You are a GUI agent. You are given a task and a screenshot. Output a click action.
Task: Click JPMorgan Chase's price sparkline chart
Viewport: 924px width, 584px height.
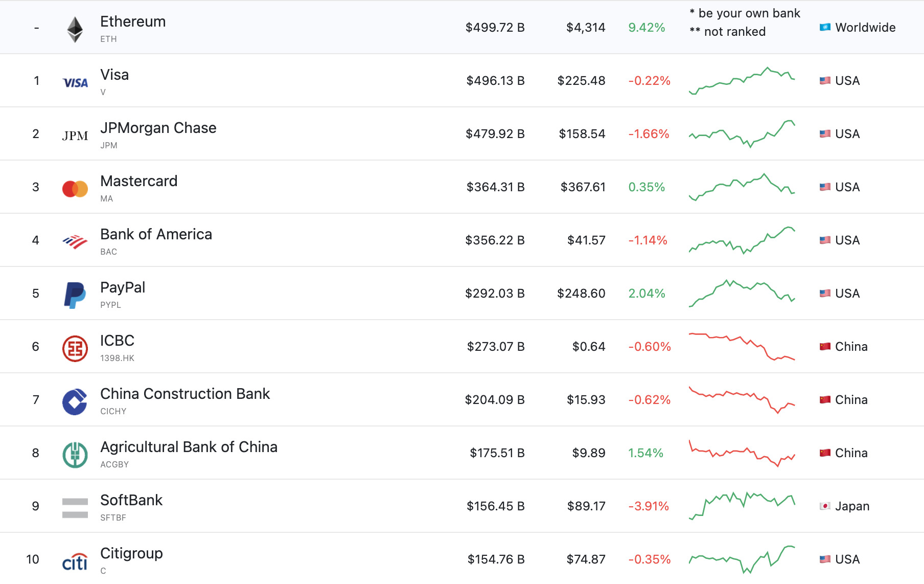(x=742, y=134)
